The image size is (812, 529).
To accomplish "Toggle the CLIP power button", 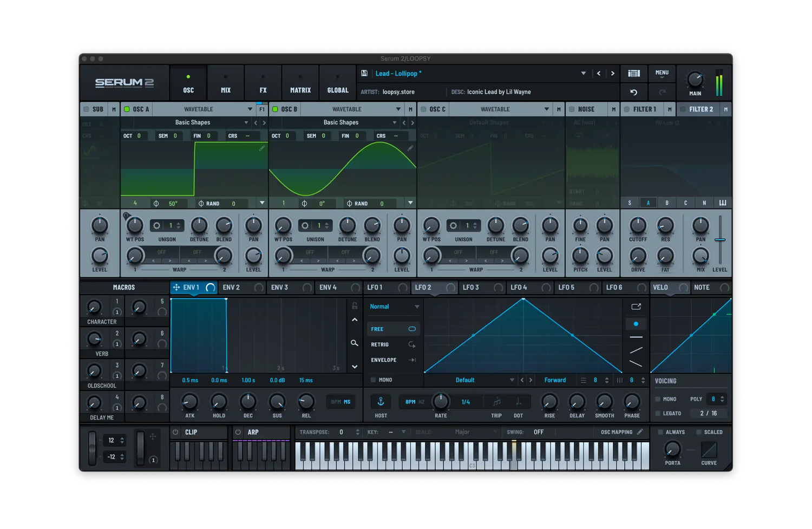I will pyautogui.click(x=175, y=432).
